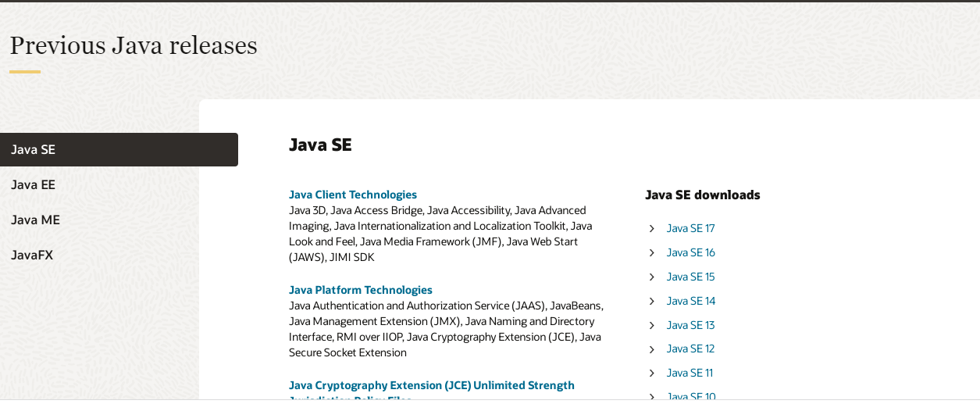The image size is (980, 404).
Task: Click the chevron beside Java SE 16
Action: click(652, 252)
